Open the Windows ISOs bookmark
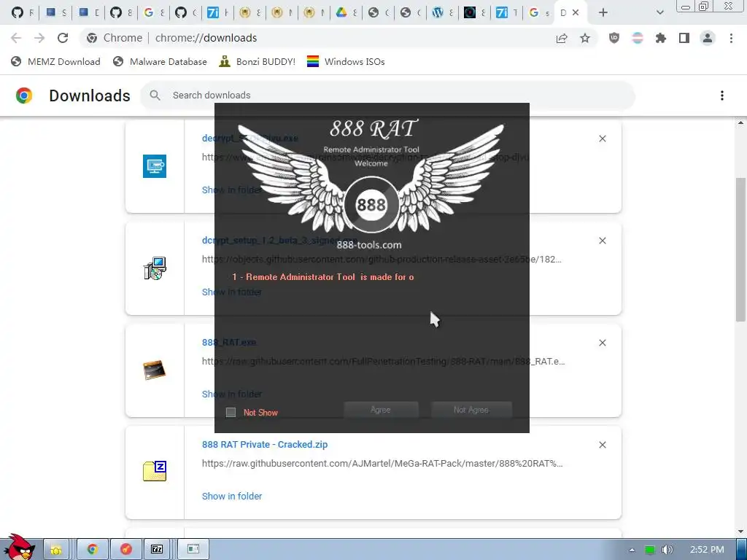Screen dimensions: 747x560 pos(346,61)
